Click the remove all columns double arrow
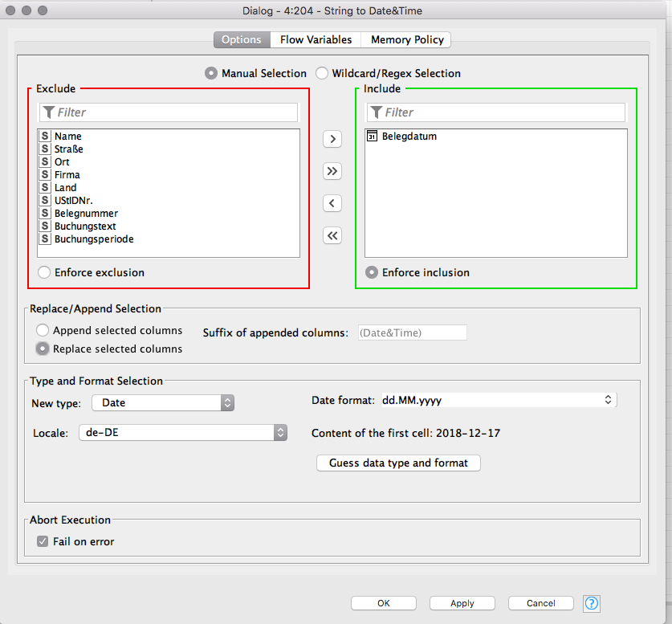 332,235
